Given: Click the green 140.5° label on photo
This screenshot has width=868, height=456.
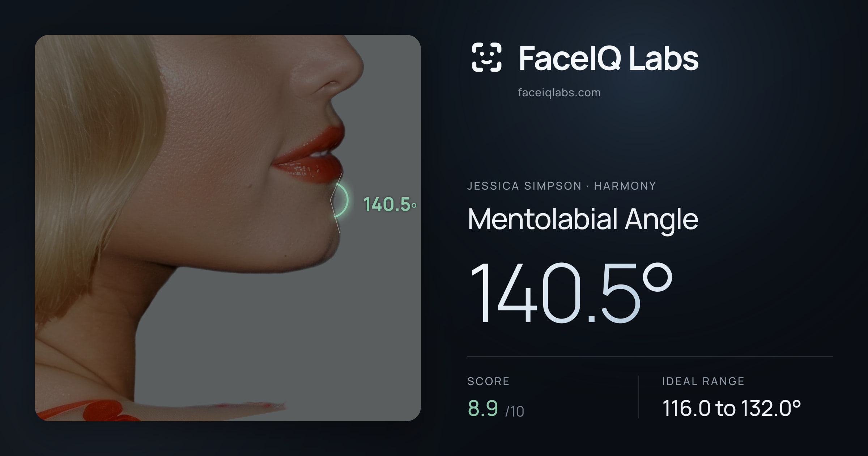Looking at the screenshot, I should [390, 204].
